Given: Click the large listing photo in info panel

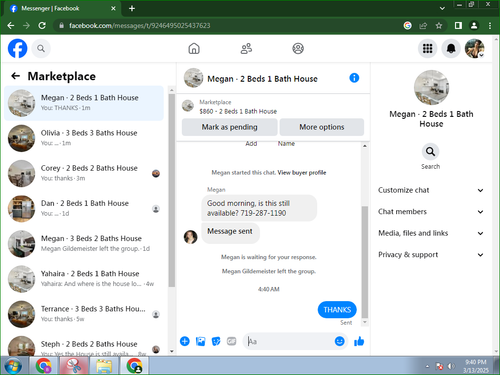Looking at the screenshot, I should point(431,87).
